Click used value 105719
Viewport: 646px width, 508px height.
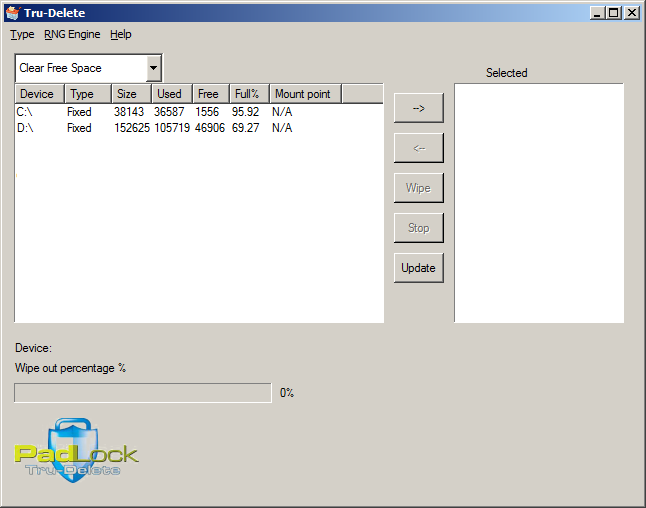(172, 128)
